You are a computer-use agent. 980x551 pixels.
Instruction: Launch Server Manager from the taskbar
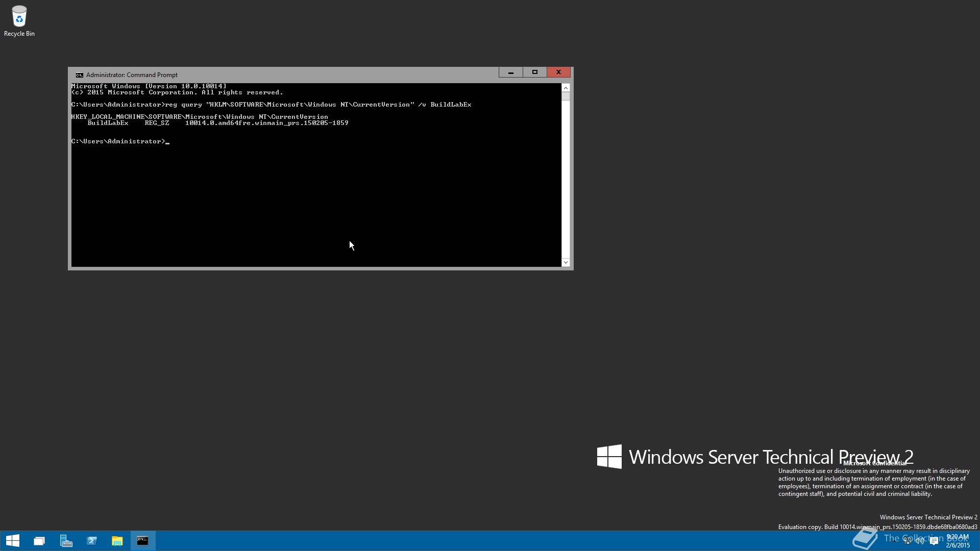[66, 541]
